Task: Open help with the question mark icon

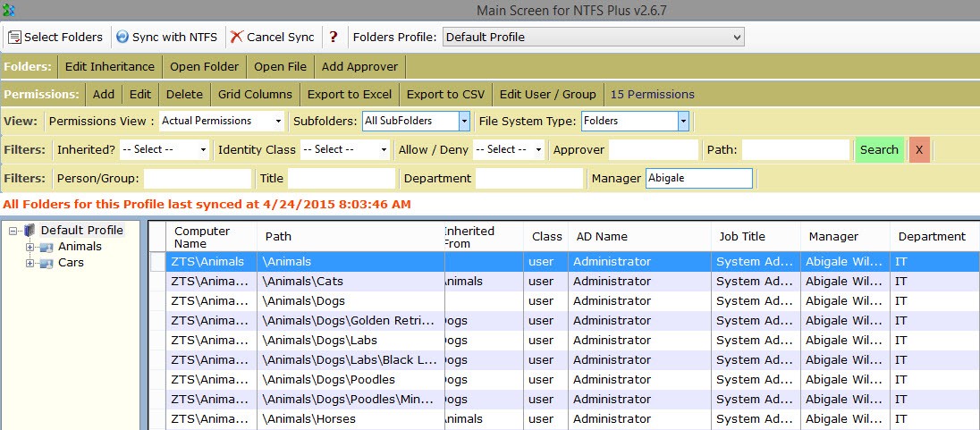Action: pos(334,37)
